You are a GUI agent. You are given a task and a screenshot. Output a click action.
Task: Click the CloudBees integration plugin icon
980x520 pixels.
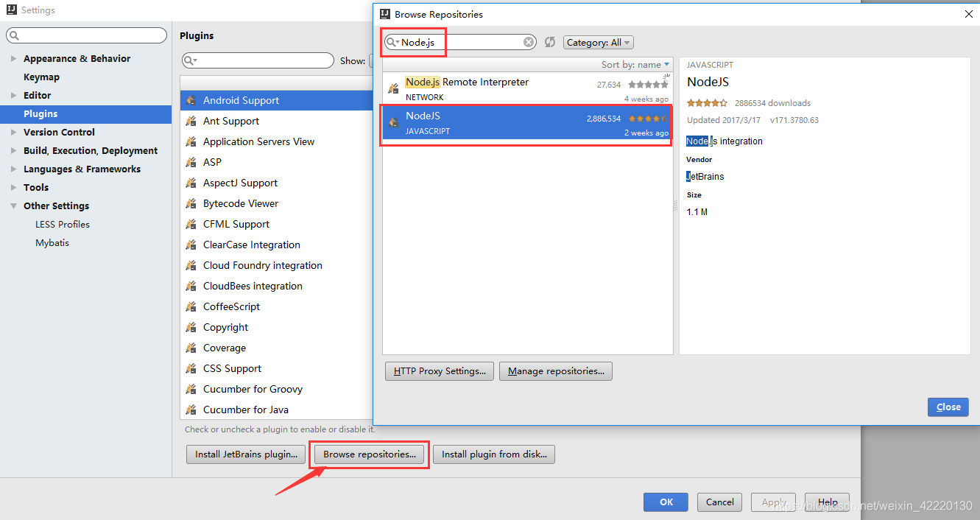point(191,286)
